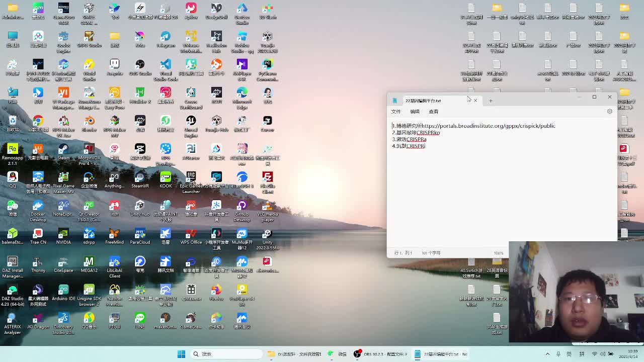Open the Trae CN desktop icon

click(38, 236)
